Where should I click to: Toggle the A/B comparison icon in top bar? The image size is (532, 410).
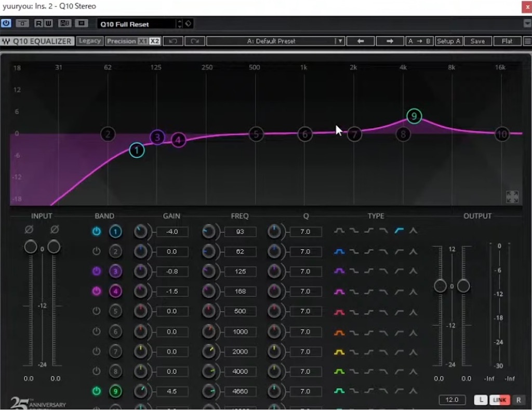(64, 23)
